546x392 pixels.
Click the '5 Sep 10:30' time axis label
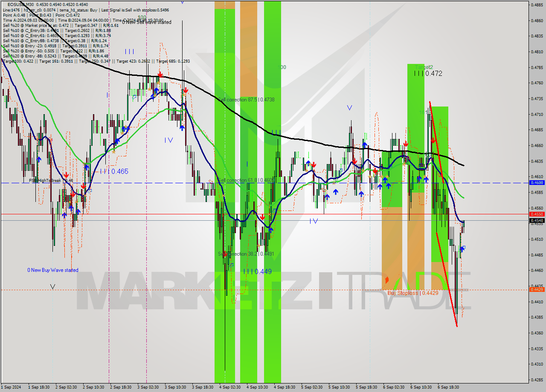[339, 387]
